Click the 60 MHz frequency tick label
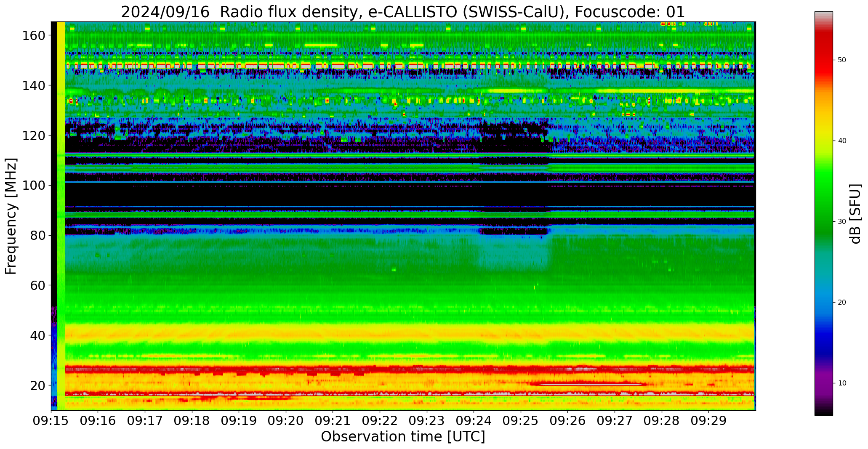The image size is (868, 449). click(37, 285)
